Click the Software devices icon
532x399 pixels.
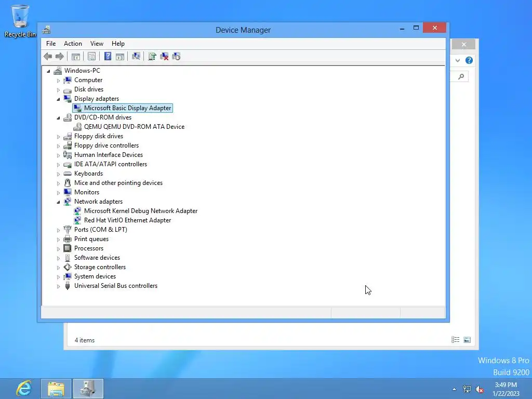point(68,258)
